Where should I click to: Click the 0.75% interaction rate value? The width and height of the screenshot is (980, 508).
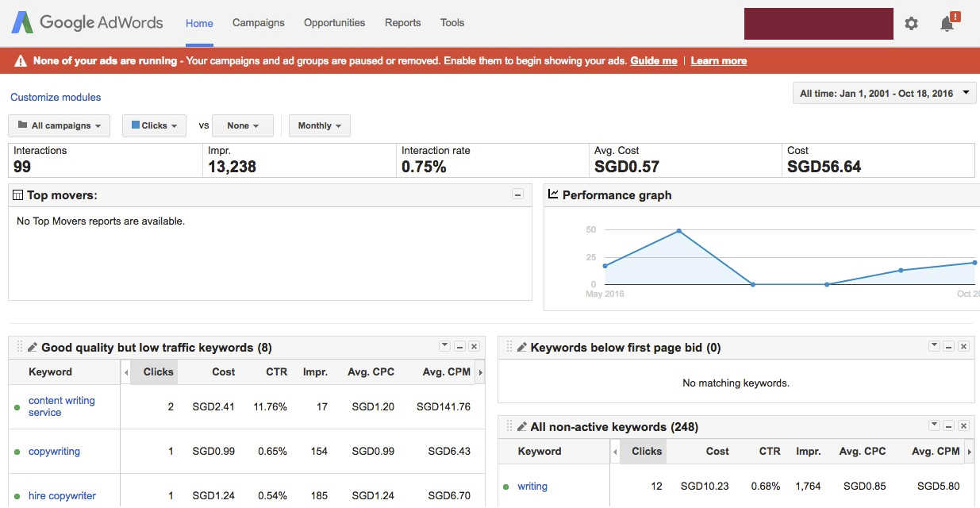pos(424,167)
